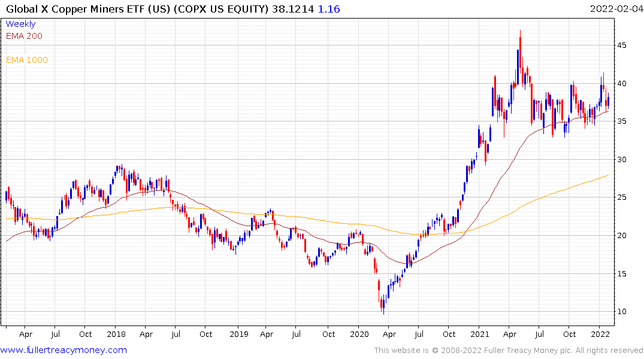Click the 30 price axis label

[621, 159]
